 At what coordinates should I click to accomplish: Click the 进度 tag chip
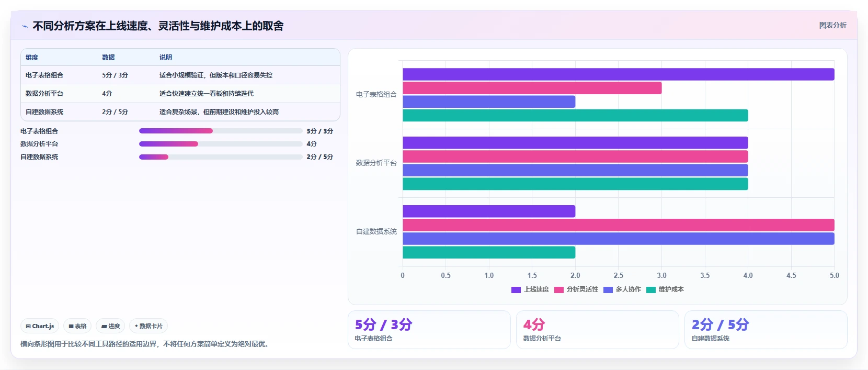[x=110, y=326]
